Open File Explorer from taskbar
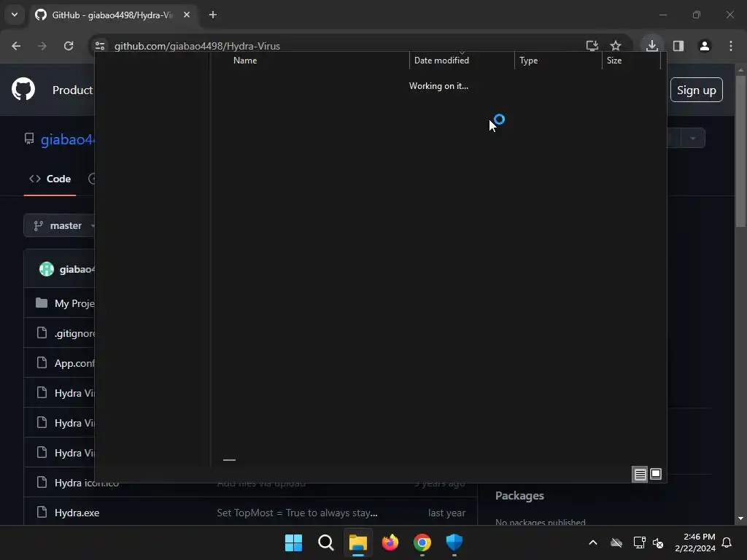This screenshot has width=747, height=560. coord(357,542)
